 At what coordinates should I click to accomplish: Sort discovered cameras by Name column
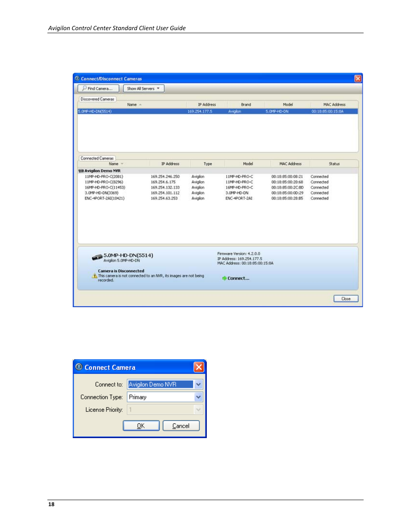[132, 105]
